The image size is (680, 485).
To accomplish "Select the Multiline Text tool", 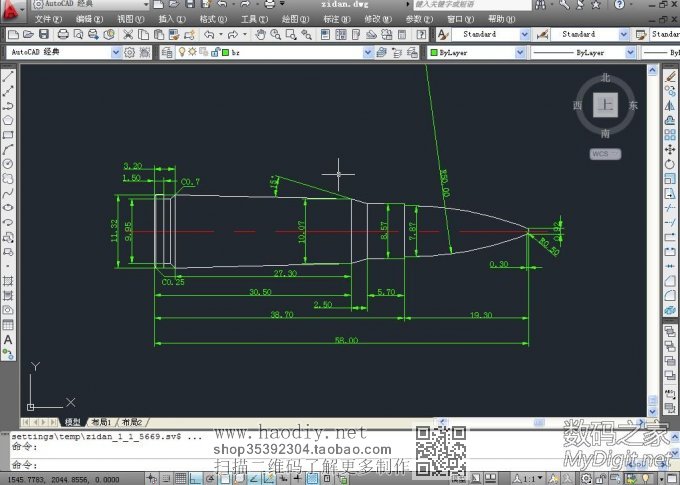I will pos(8,339).
